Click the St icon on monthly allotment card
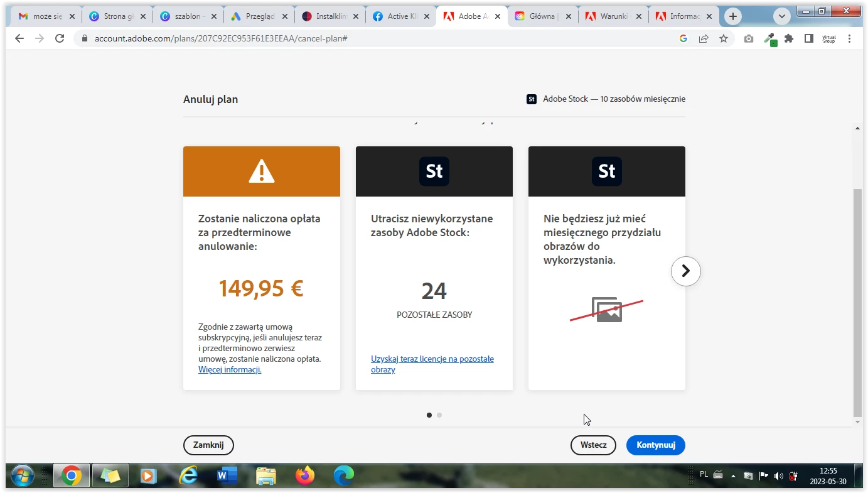Screen dimensions: 868x493 [607, 171]
